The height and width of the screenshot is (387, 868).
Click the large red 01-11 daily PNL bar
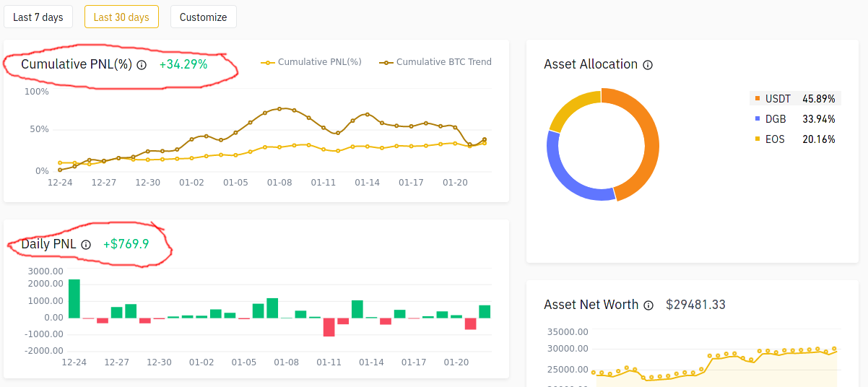[x=329, y=327]
